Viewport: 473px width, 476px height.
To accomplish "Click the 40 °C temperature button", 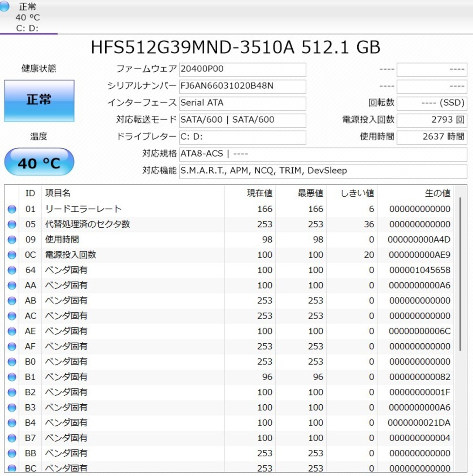I will tap(39, 162).
